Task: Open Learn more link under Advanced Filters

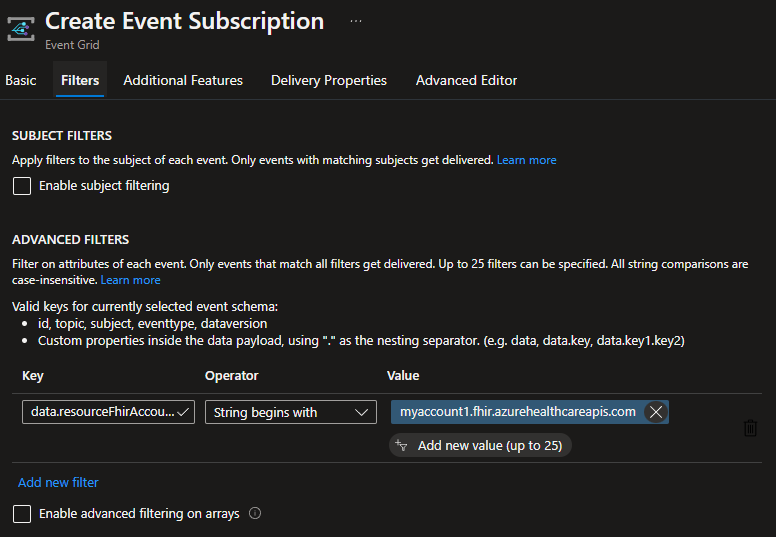Action: click(130, 280)
